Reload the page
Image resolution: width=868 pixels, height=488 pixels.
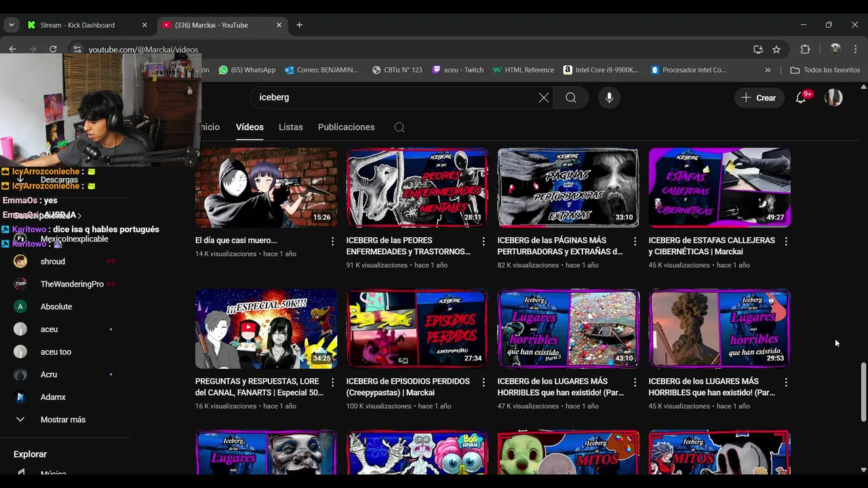pos(53,49)
